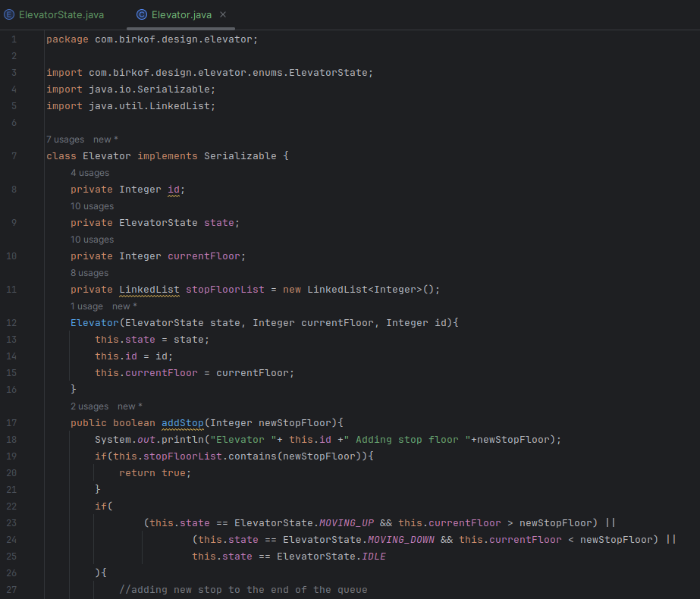Open the '8 usages' hint above stopFloorList
The image size is (700, 599).
(89, 273)
